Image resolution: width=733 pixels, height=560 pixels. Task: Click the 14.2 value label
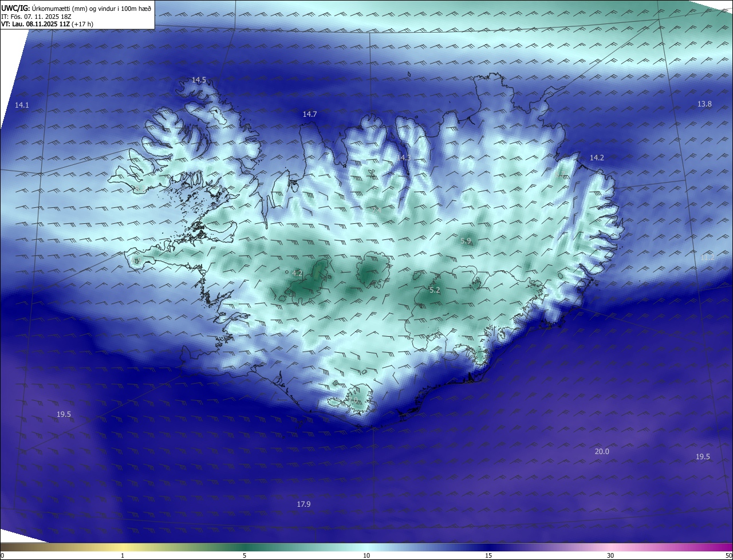pyautogui.click(x=597, y=157)
